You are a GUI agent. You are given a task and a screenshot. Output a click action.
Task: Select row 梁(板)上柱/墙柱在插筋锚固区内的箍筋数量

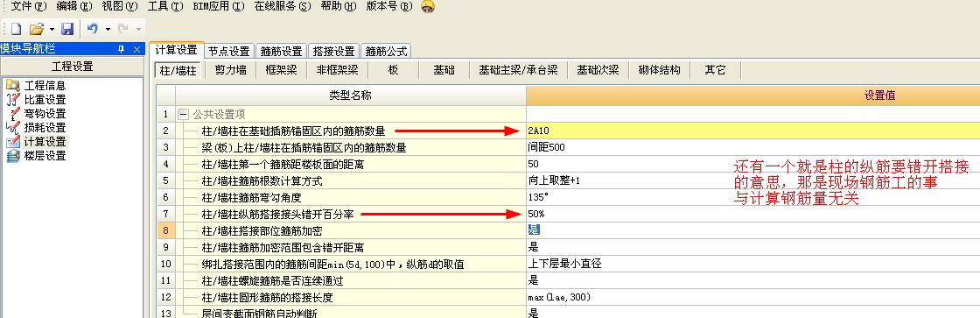351,148
